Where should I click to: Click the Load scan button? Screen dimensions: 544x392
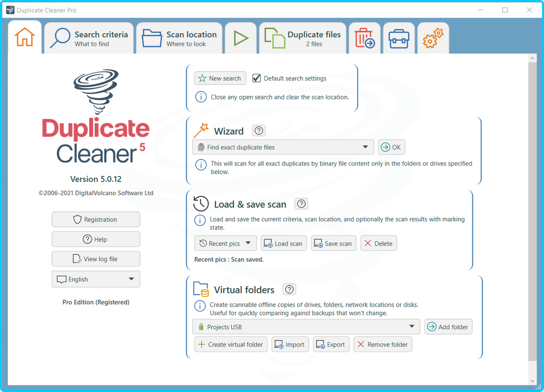point(284,244)
